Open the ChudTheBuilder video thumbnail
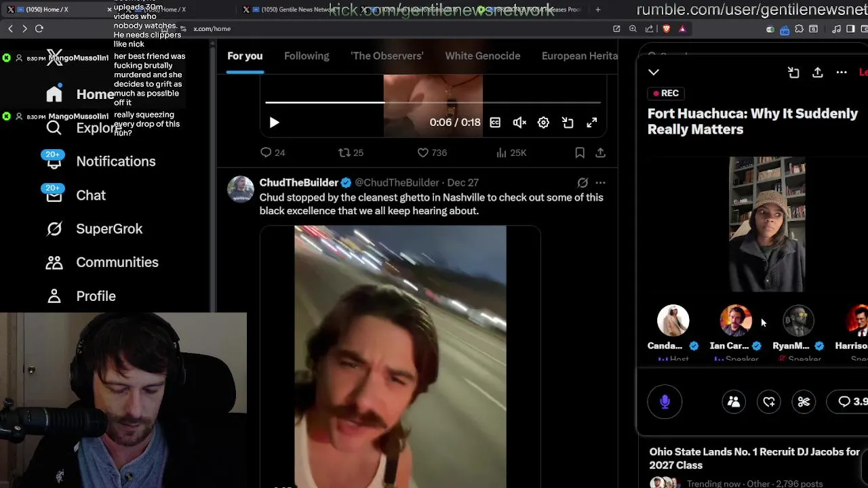This screenshot has width=868, height=488. click(400, 357)
